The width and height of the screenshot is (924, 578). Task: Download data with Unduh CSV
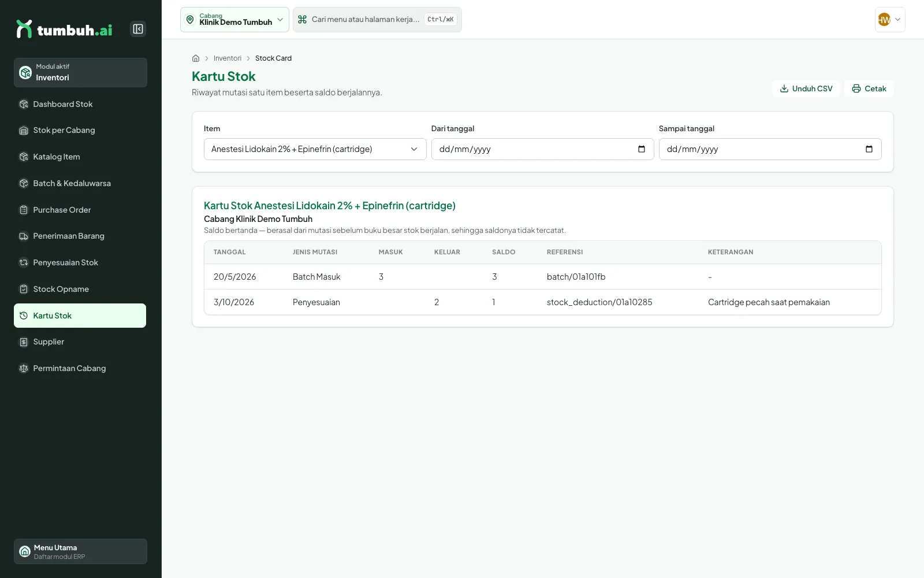(x=806, y=88)
